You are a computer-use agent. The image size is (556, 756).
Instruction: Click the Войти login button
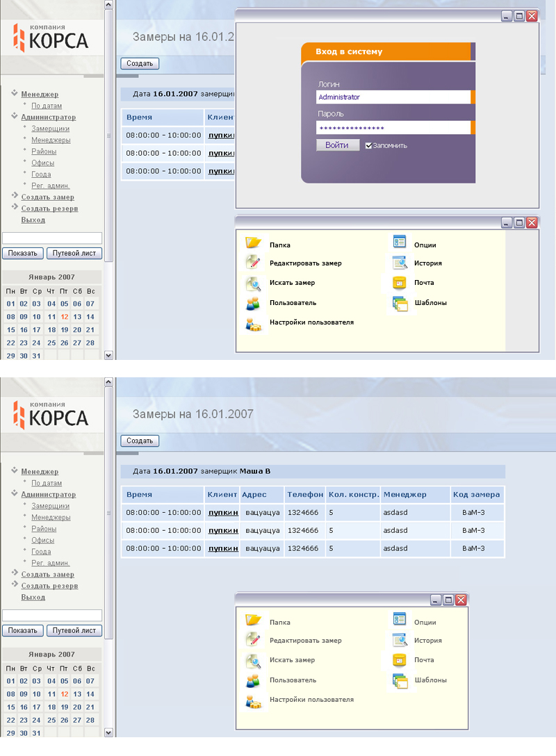[x=338, y=145]
